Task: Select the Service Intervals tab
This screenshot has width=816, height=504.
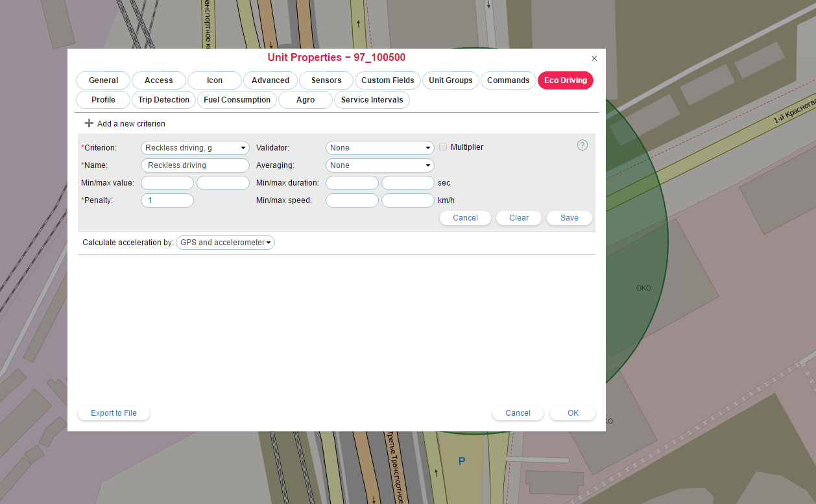Action: pos(372,100)
